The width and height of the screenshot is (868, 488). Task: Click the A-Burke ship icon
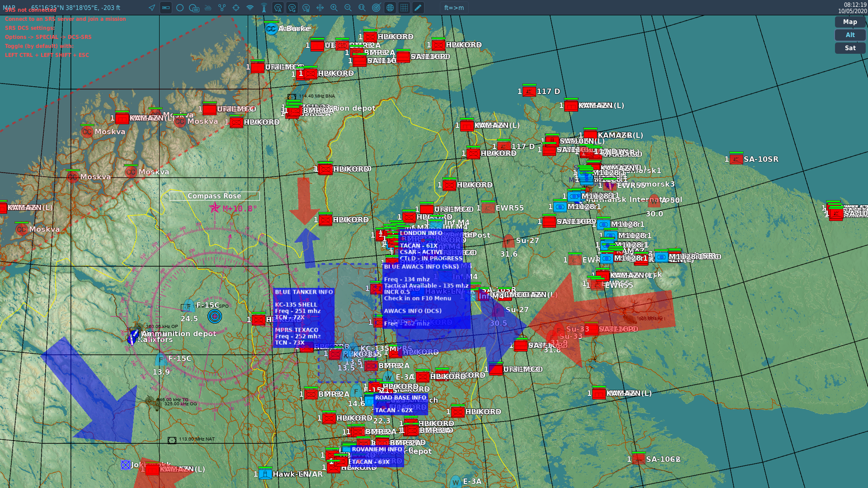(271, 29)
